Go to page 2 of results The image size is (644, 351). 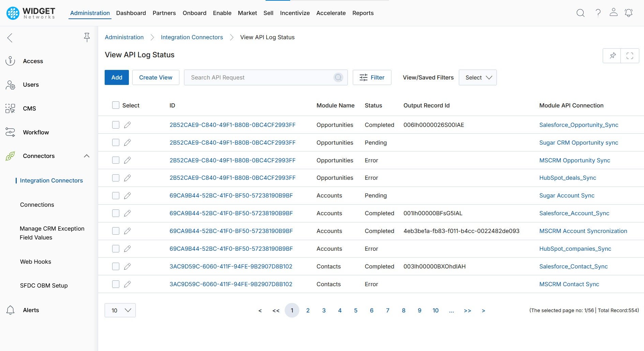click(x=308, y=310)
